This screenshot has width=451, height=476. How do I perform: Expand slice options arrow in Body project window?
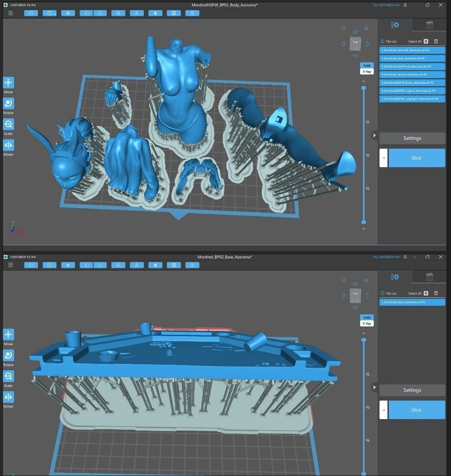coord(383,158)
